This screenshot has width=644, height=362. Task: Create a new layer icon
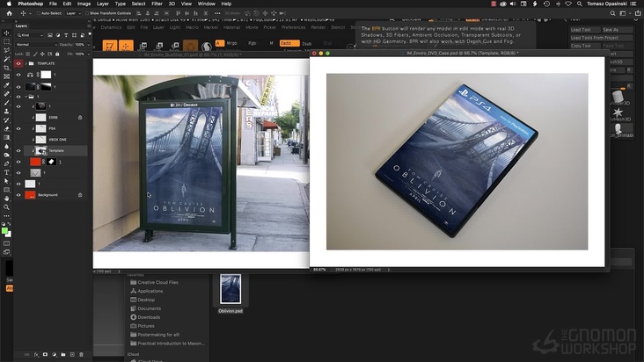pos(72,354)
